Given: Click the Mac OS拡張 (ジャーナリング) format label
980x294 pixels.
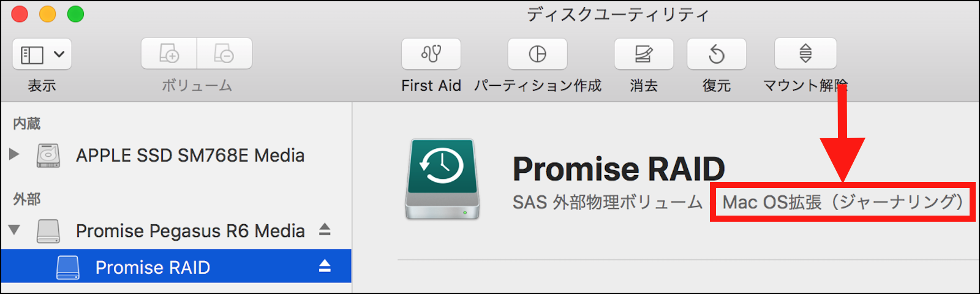Looking at the screenshot, I should pos(842,202).
